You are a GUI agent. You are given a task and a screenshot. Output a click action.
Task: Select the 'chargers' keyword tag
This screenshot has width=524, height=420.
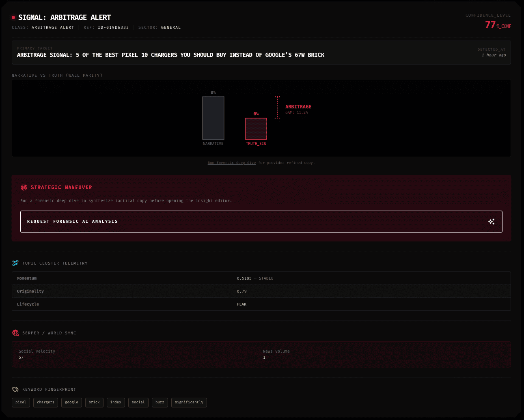(45, 402)
